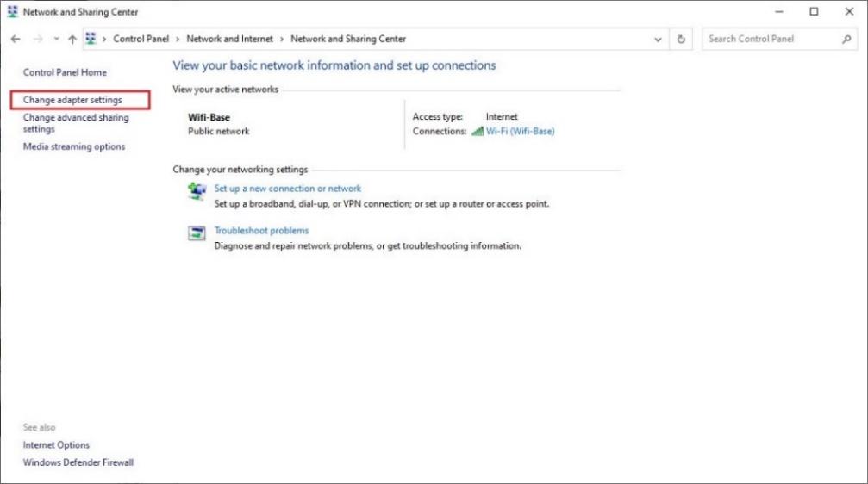Select Control Panel in breadcrumb
This screenshot has width=868, height=484.
[x=141, y=39]
